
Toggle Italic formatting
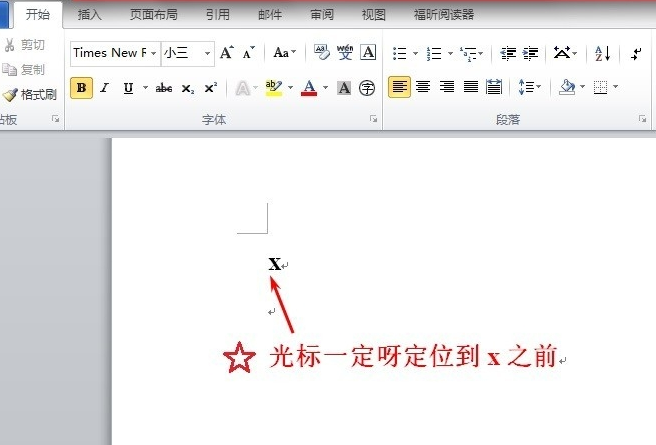coord(105,88)
